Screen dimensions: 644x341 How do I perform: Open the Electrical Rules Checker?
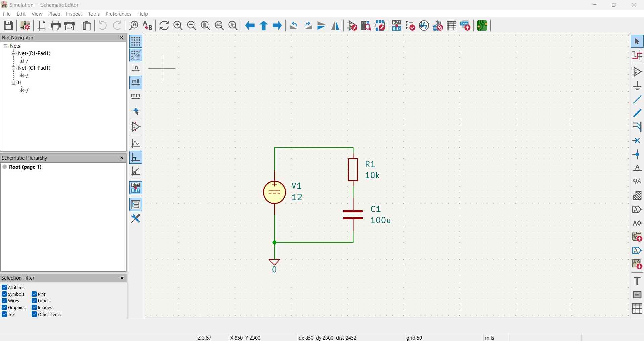(x=410, y=25)
